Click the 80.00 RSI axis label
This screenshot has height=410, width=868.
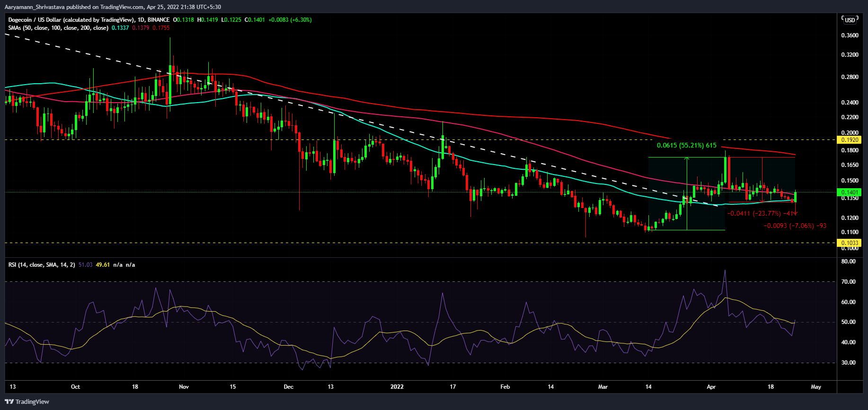849,262
